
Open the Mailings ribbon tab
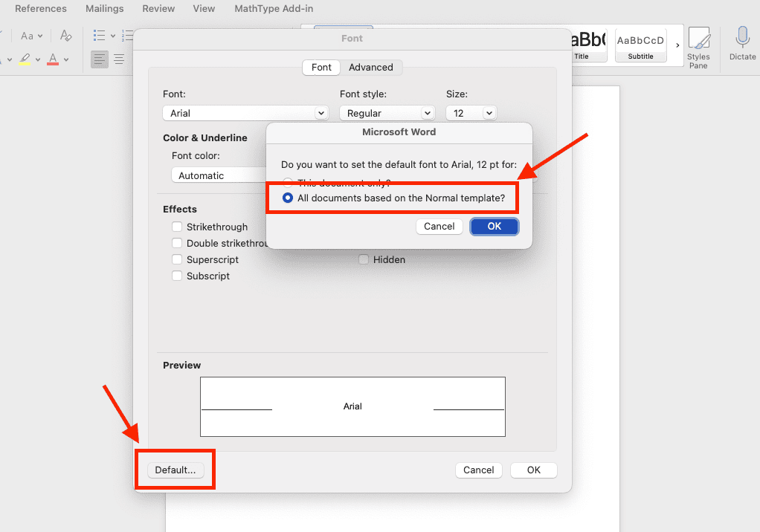tap(105, 9)
